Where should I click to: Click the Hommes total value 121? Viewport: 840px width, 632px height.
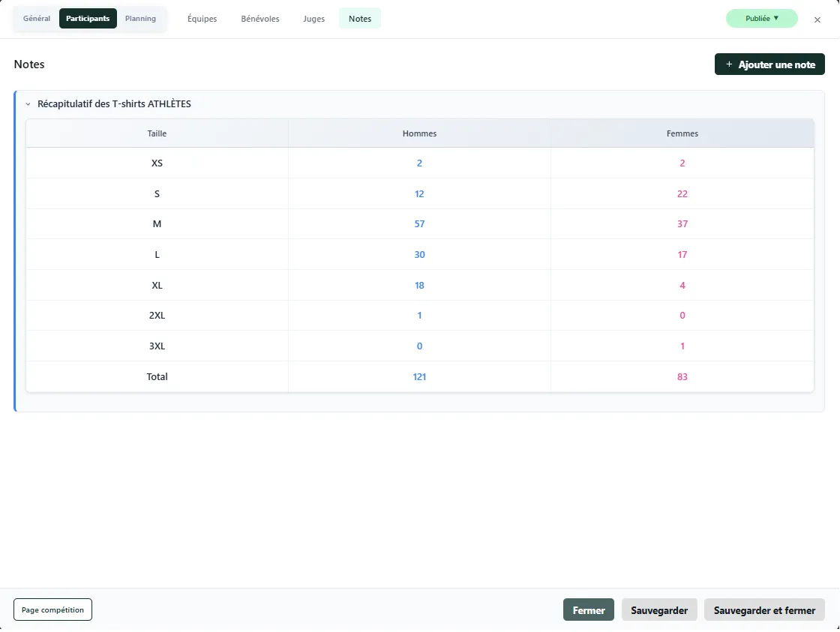[x=419, y=376]
